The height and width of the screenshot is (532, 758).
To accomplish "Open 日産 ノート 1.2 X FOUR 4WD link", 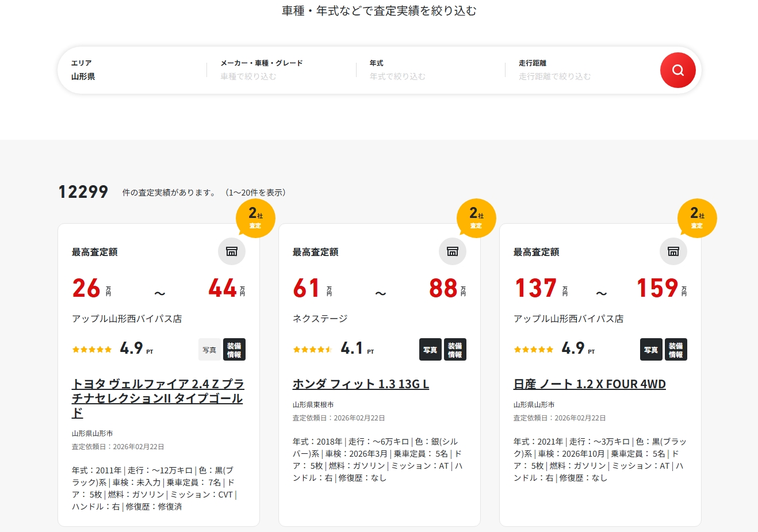I will point(589,384).
